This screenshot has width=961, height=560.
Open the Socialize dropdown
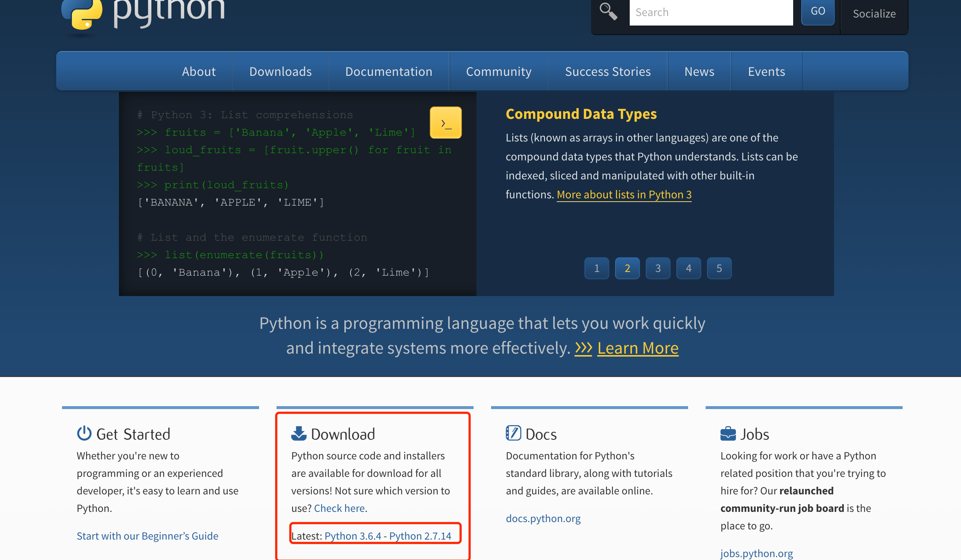click(874, 14)
